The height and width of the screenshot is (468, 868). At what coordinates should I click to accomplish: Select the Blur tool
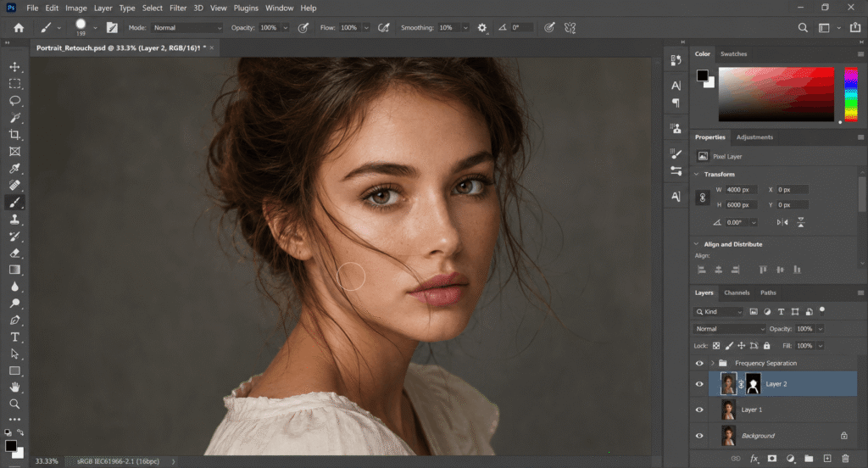tap(15, 287)
